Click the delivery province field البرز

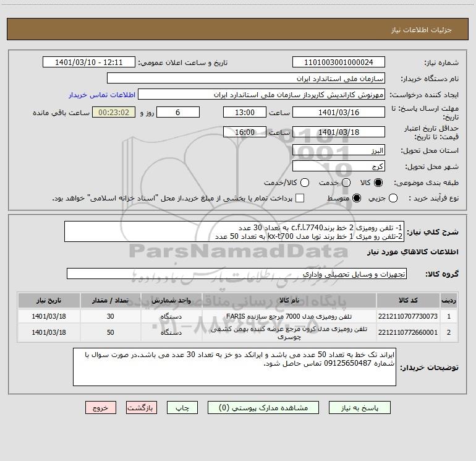click(339, 150)
